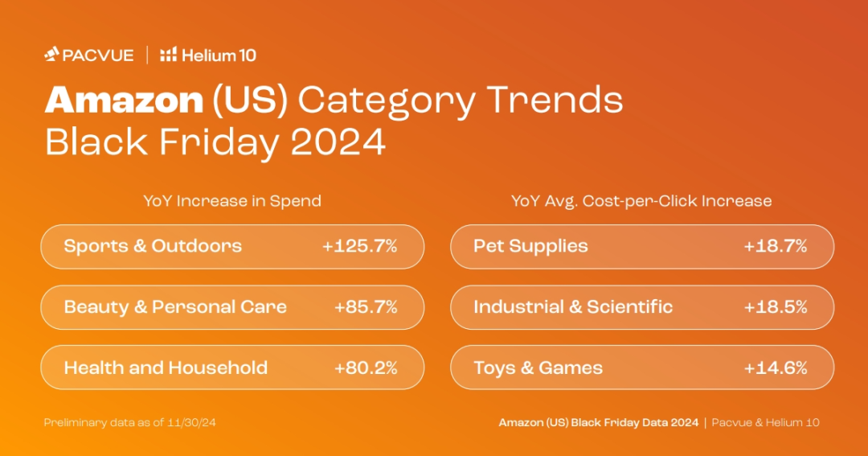Click the Amazon (US) Category Trends title
This screenshot has height=456, width=868.
[334, 101]
